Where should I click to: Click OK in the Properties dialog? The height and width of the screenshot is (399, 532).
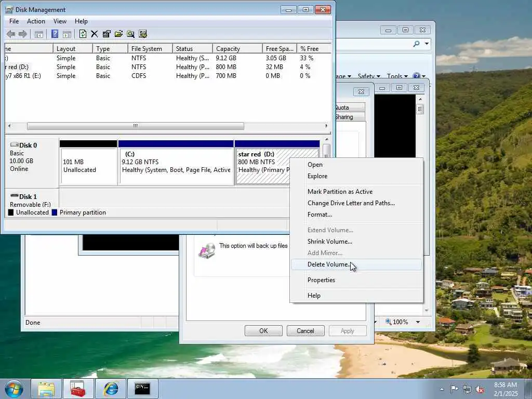[x=263, y=331]
